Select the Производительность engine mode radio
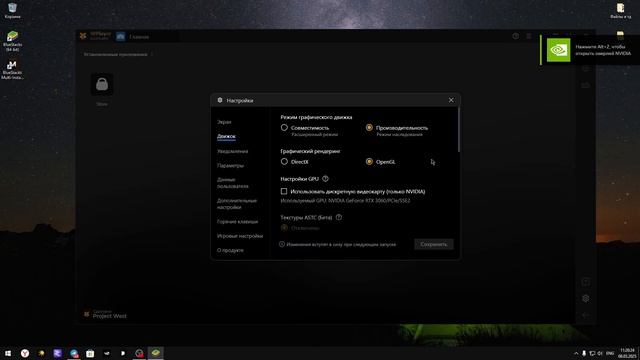This screenshot has width=640, height=360. tap(369, 128)
